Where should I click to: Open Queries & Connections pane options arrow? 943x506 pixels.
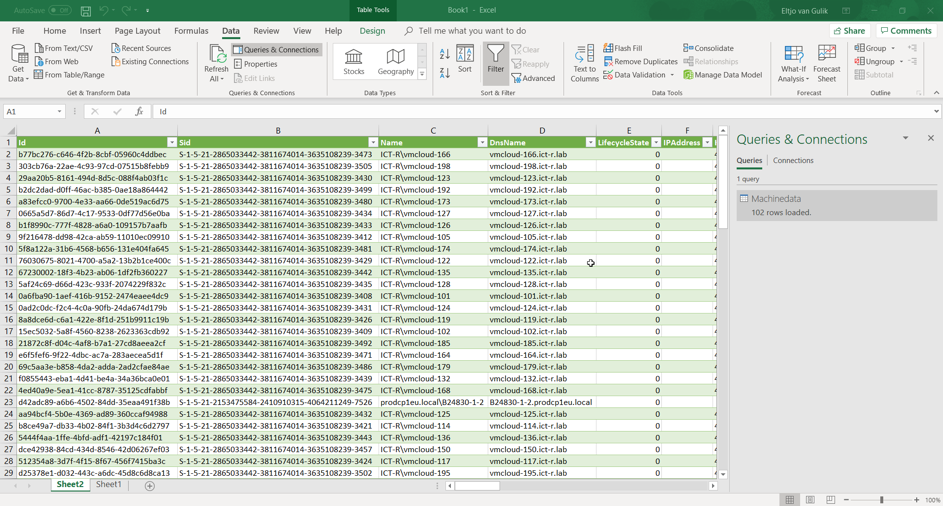tap(905, 138)
